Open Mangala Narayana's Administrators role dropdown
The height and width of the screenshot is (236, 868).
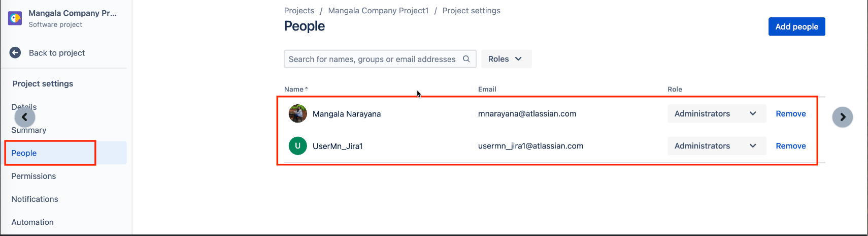717,113
